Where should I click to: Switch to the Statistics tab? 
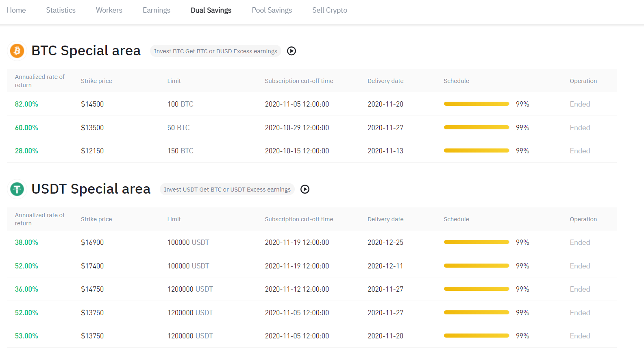point(61,10)
